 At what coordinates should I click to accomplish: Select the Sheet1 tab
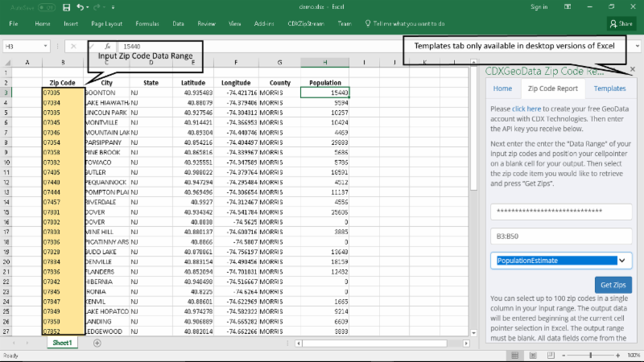pos(62,343)
